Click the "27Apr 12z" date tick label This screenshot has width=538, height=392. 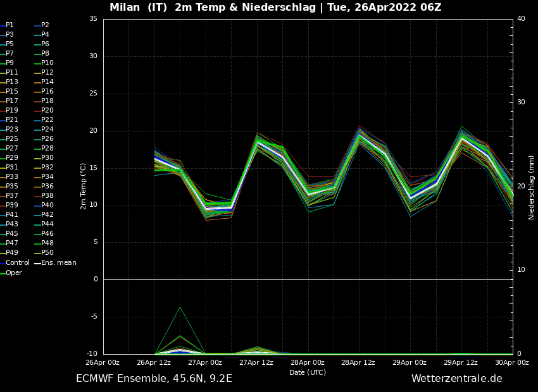(x=256, y=362)
